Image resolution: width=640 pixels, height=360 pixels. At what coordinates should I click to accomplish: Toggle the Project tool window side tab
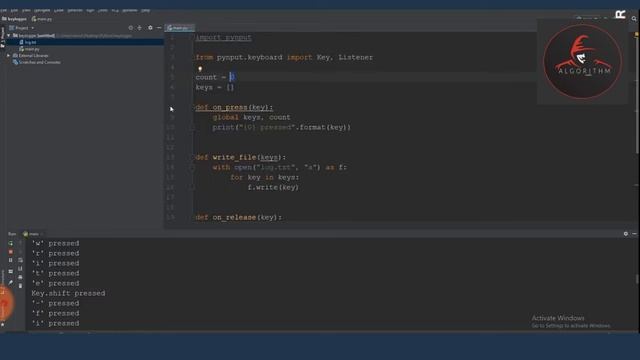(x=2, y=37)
